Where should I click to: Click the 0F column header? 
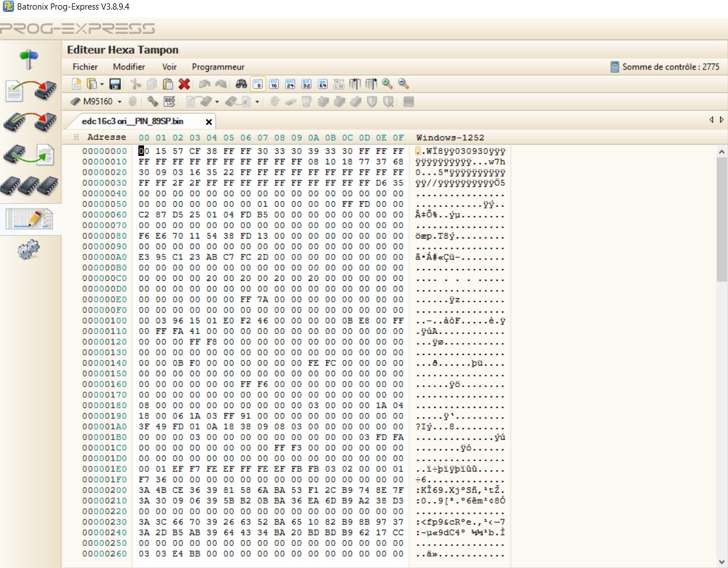pos(398,137)
